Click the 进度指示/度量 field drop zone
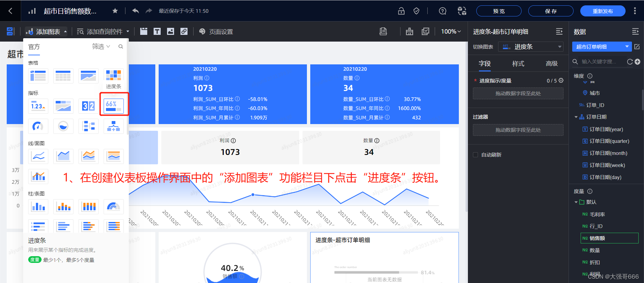 coord(518,94)
